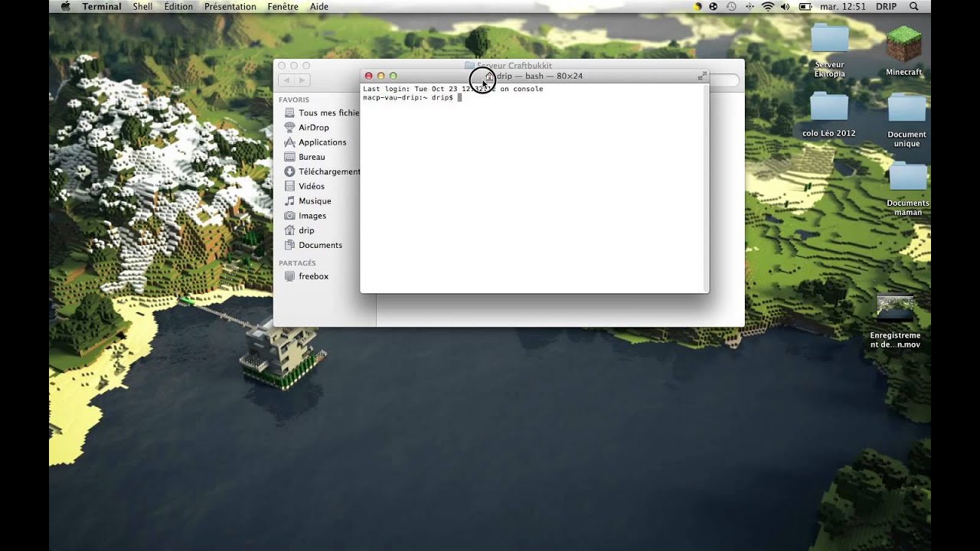Click the Spotlight search magnifier icon

point(913,6)
